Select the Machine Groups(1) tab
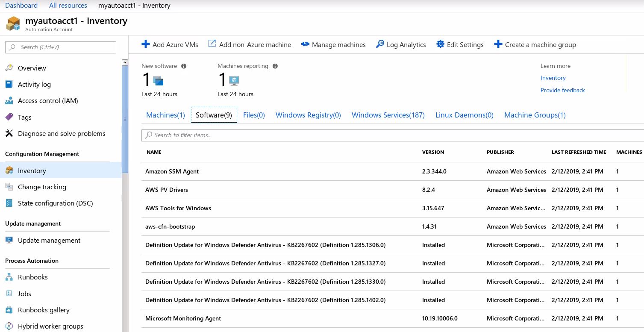This screenshot has height=332, width=644. pyautogui.click(x=535, y=115)
